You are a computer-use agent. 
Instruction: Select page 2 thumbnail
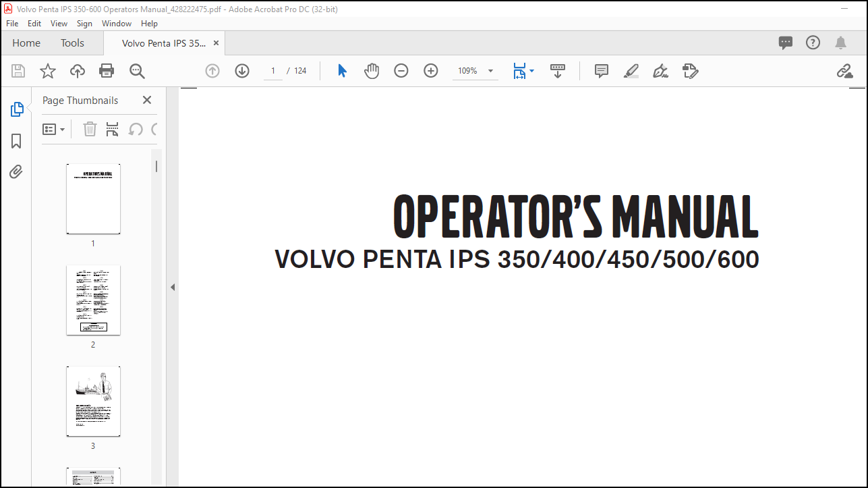pyautogui.click(x=93, y=300)
